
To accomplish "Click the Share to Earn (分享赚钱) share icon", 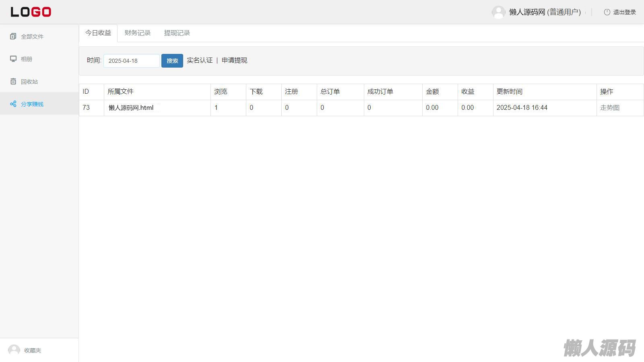I will pos(13,104).
